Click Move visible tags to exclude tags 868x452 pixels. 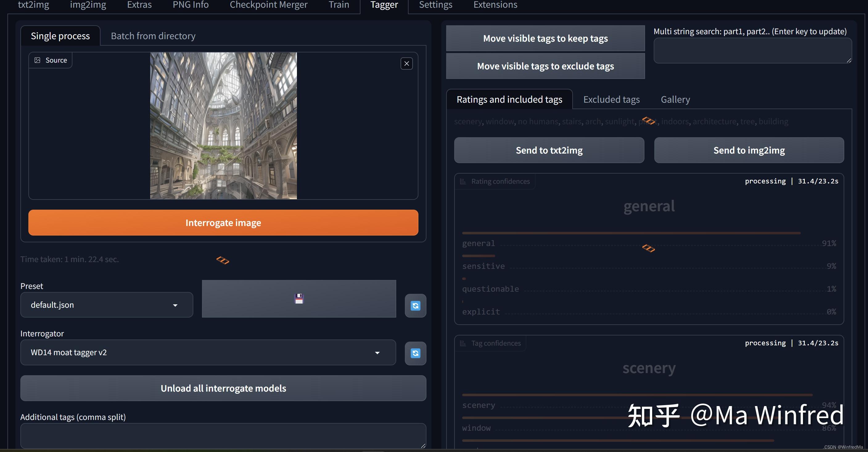[x=545, y=66]
